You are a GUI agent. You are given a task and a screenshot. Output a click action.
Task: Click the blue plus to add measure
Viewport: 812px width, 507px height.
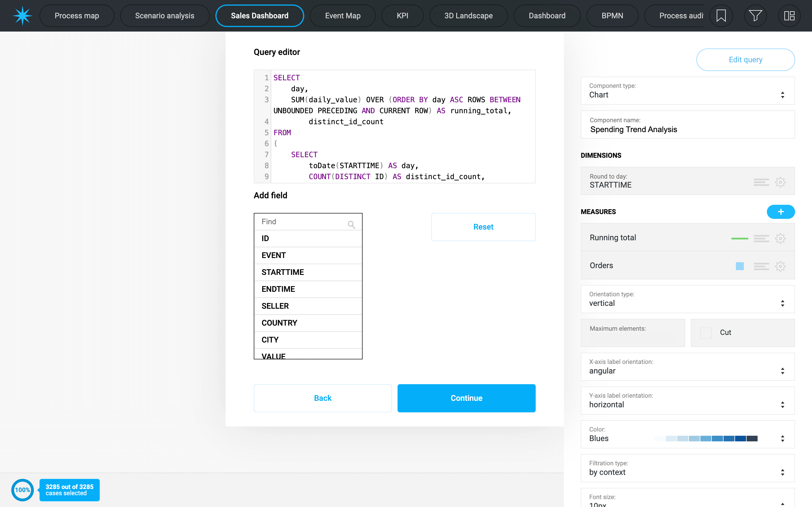tap(780, 212)
